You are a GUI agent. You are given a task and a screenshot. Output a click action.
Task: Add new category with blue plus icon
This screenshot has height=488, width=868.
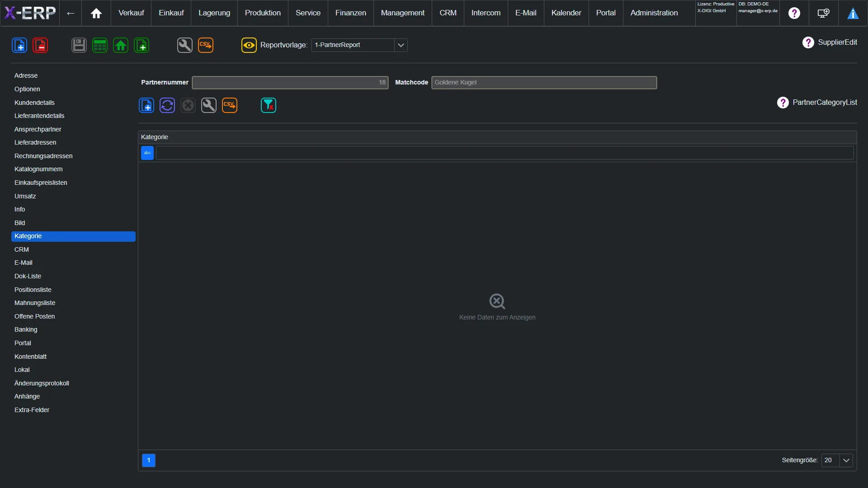click(146, 105)
